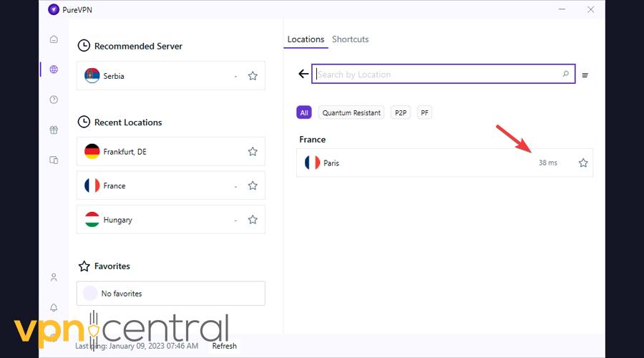This screenshot has width=644, height=358.
Task: Click the Favorites heading
Action: 112,266
